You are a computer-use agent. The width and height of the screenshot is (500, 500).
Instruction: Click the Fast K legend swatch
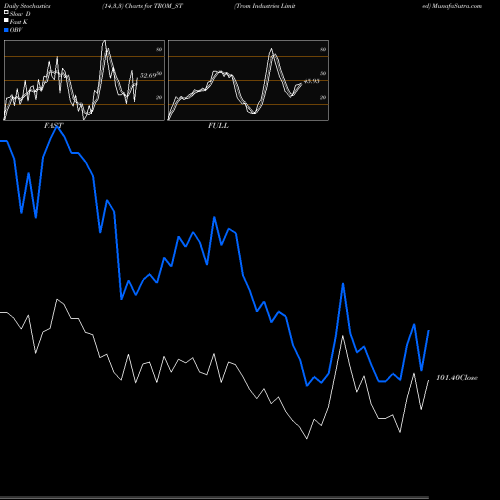click(6, 21)
